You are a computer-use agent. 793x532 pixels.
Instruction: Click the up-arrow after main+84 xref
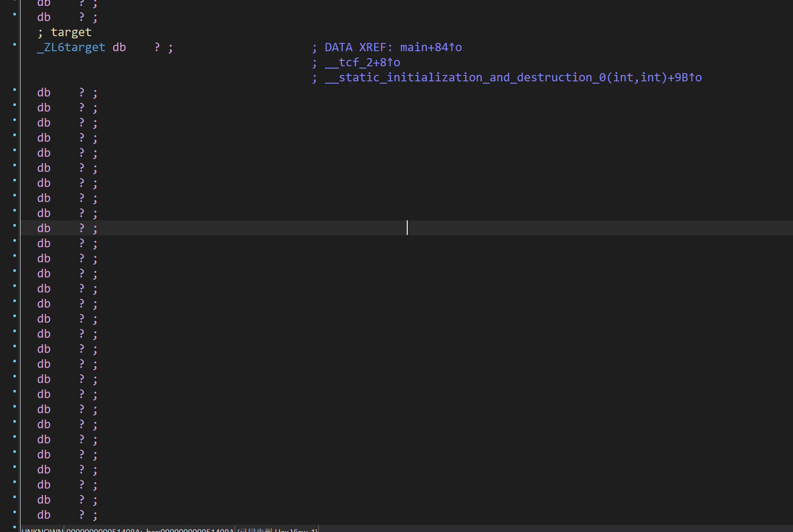(x=452, y=48)
